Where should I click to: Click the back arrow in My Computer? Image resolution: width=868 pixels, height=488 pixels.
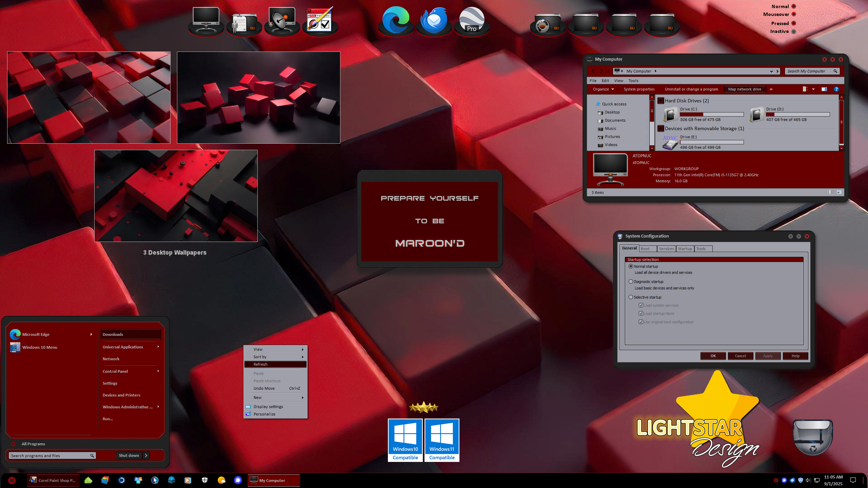click(593, 71)
